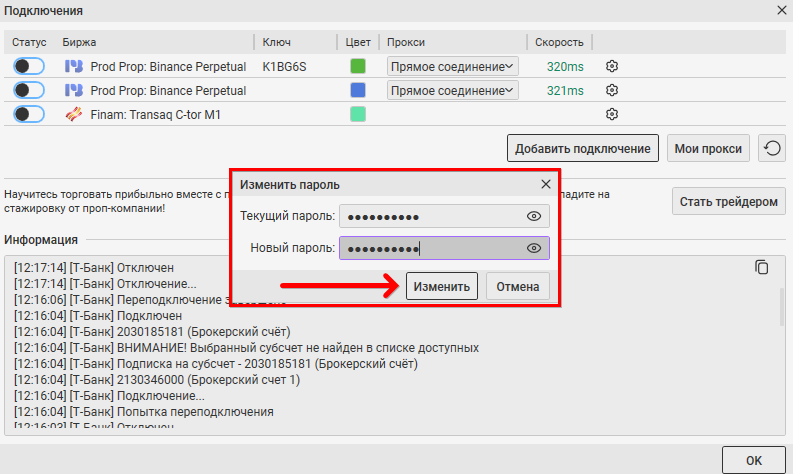Image resolution: width=793 pixels, height=474 pixels.
Task: Toggle the first Binance Perpetual connection on
Action: pyautogui.click(x=29, y=66)
